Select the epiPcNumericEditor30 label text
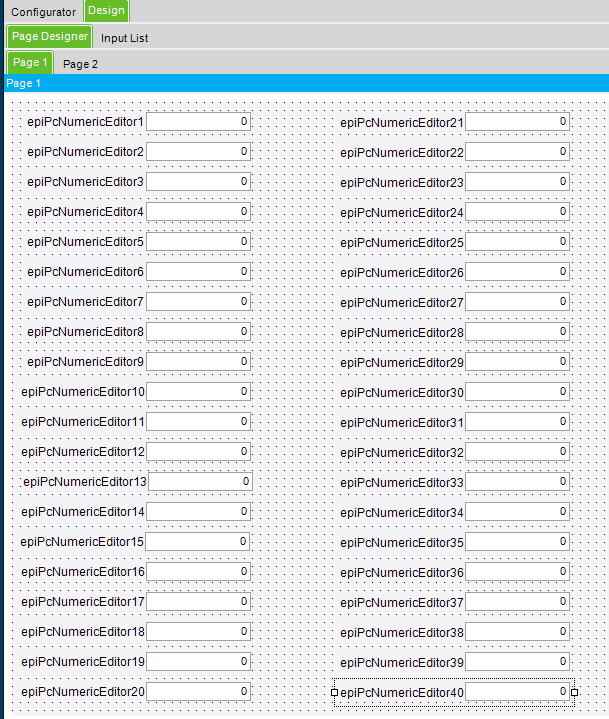Image resolution: width=609 pixels, height=719 pixels. point(402,393)
